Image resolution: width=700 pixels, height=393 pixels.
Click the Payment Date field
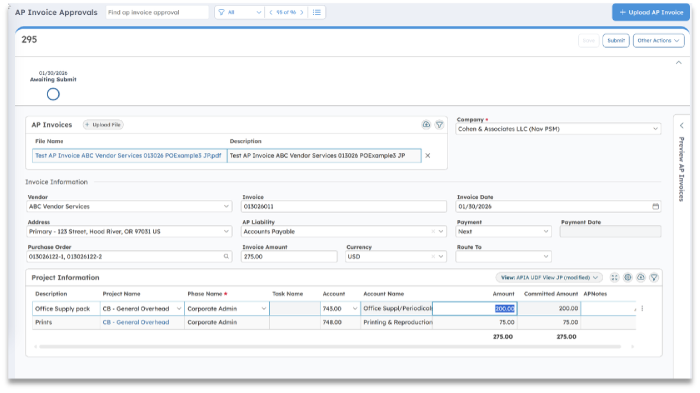point(610,231)
